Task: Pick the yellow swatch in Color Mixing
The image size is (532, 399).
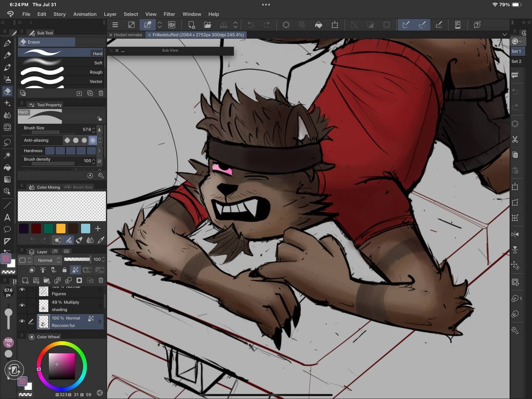Action: point(61,229)
